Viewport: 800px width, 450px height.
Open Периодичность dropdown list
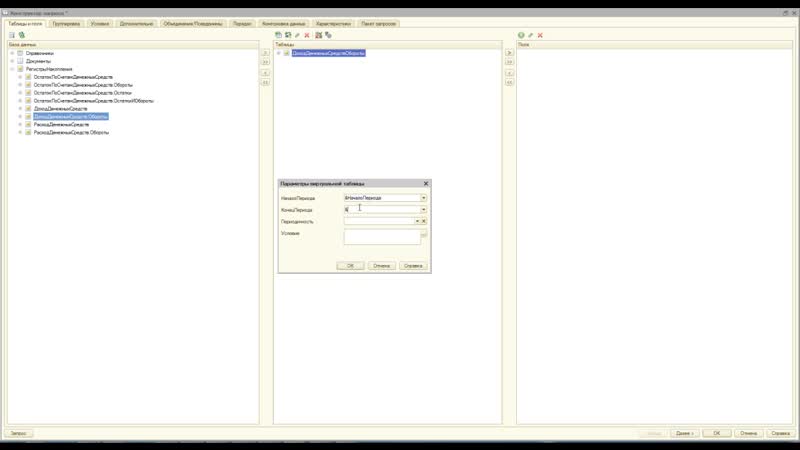(x=416, y=221)
